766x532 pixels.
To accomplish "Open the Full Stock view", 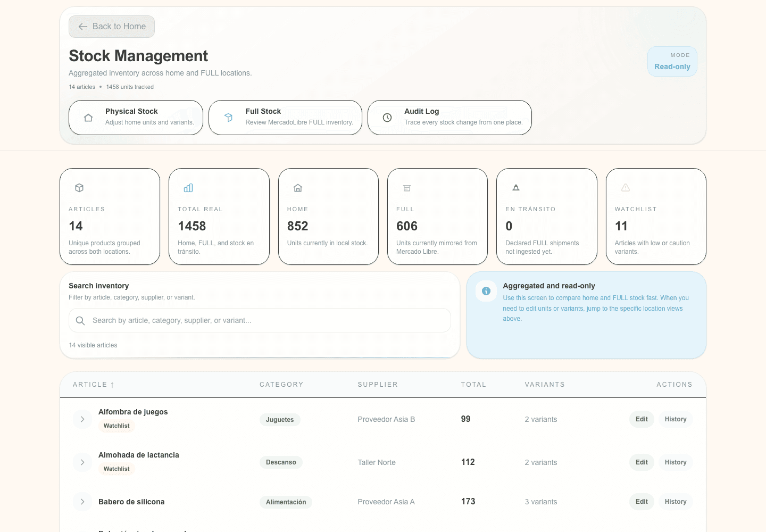I will pyautogui.click(x=285, y=118).
